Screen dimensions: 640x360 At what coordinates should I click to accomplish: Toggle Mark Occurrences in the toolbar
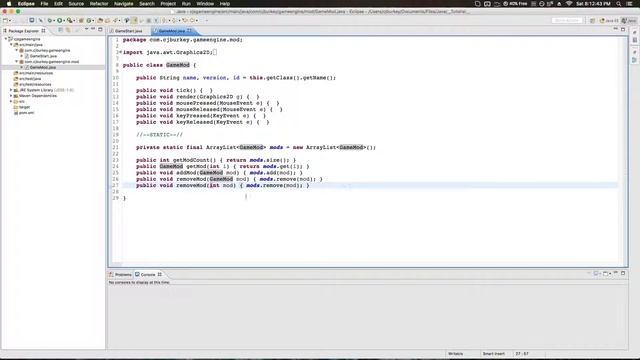pos(134,20)
